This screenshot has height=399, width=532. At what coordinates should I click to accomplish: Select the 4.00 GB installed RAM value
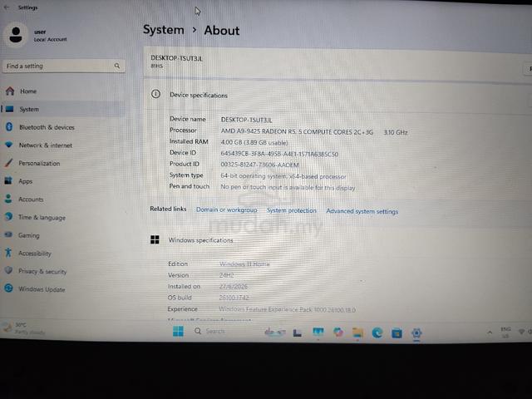pos(254,142)
